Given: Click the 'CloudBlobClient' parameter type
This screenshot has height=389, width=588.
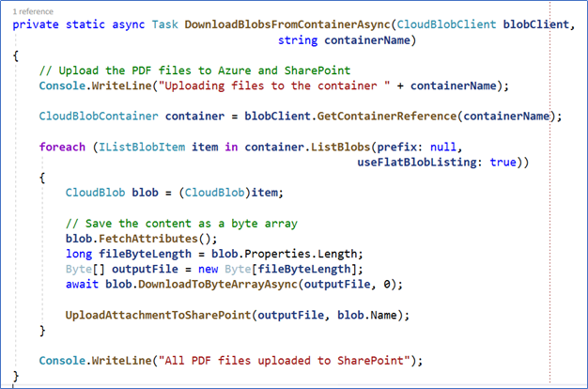Looking at the screenshot, I should (x=446, y=24).
